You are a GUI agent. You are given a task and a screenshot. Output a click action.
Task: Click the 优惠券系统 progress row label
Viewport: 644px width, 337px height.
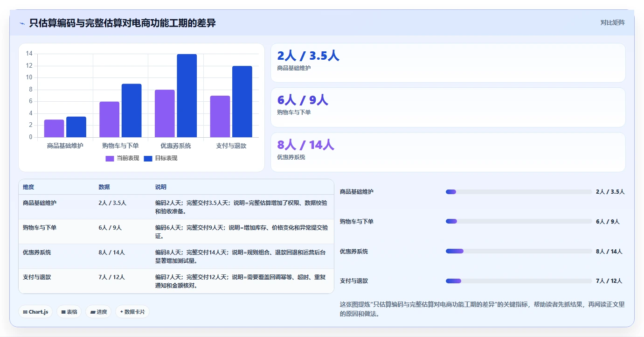354,252
